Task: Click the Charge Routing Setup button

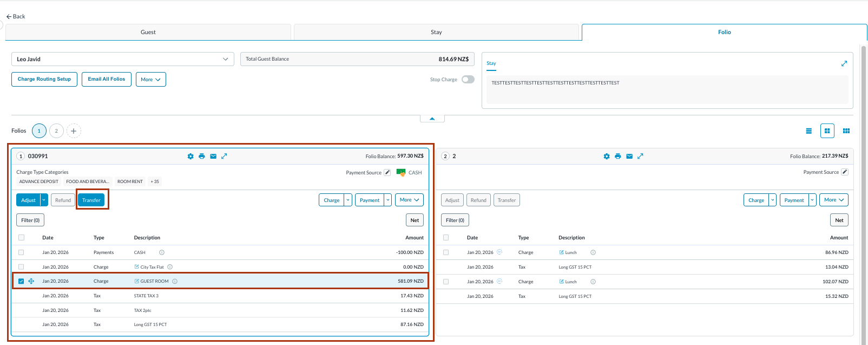Action: [x=44, y=79]
